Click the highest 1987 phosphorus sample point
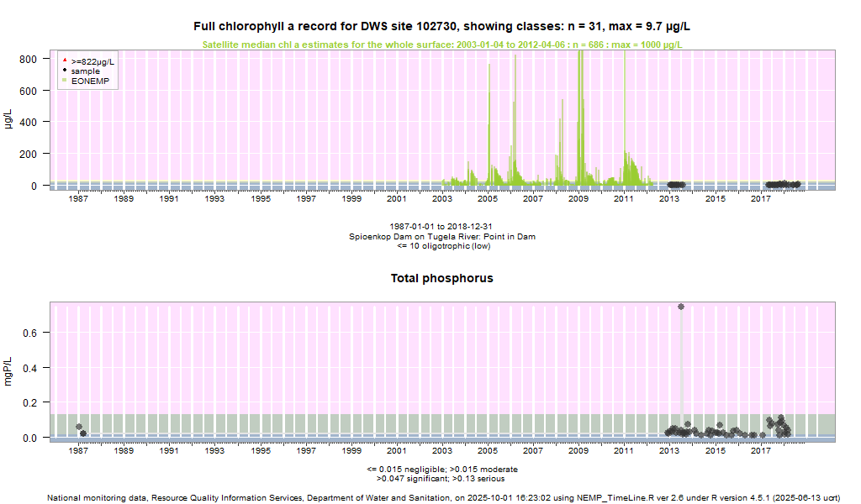This screenshot has width=861, height=504. point(79,427)
